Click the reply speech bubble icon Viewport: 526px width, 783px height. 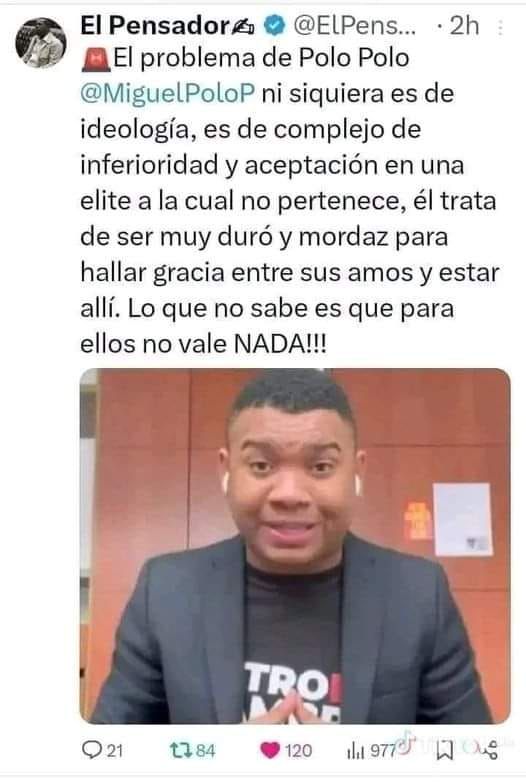(x=93, y=750)
